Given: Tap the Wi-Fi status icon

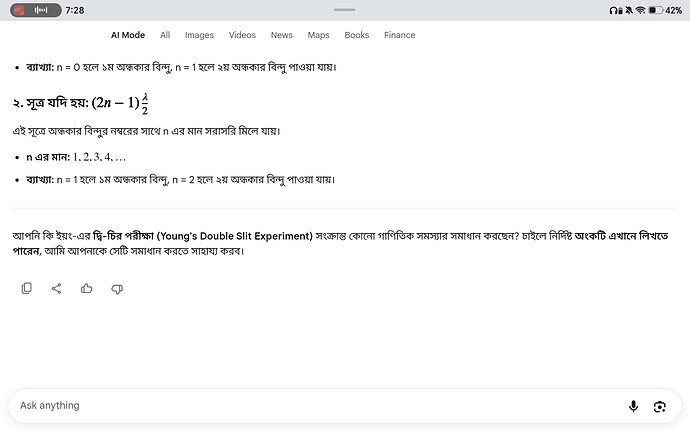Looking at the screenshot, I should click(640, 10).
